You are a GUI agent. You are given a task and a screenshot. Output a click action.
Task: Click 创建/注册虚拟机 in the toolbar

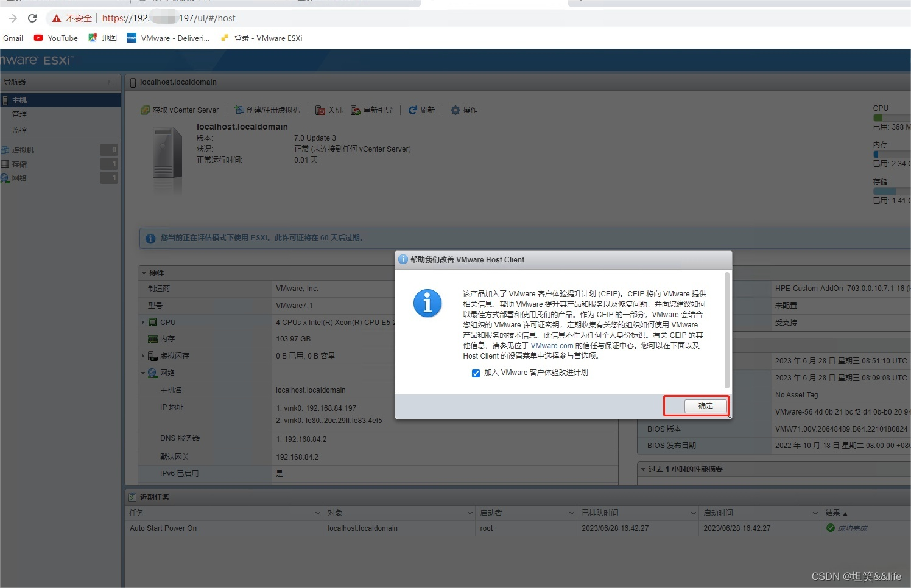[x=267, y=110]
